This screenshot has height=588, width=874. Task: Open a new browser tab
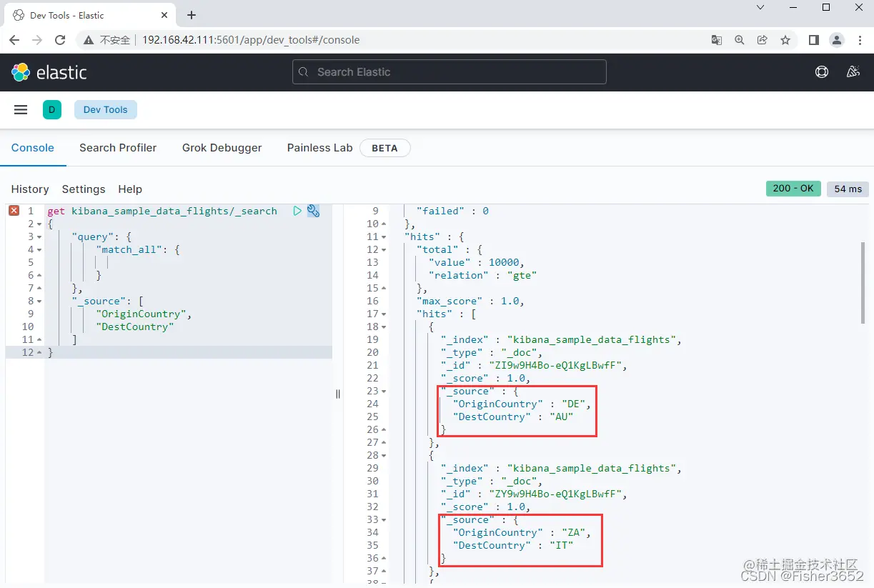(x=191, y=15)
